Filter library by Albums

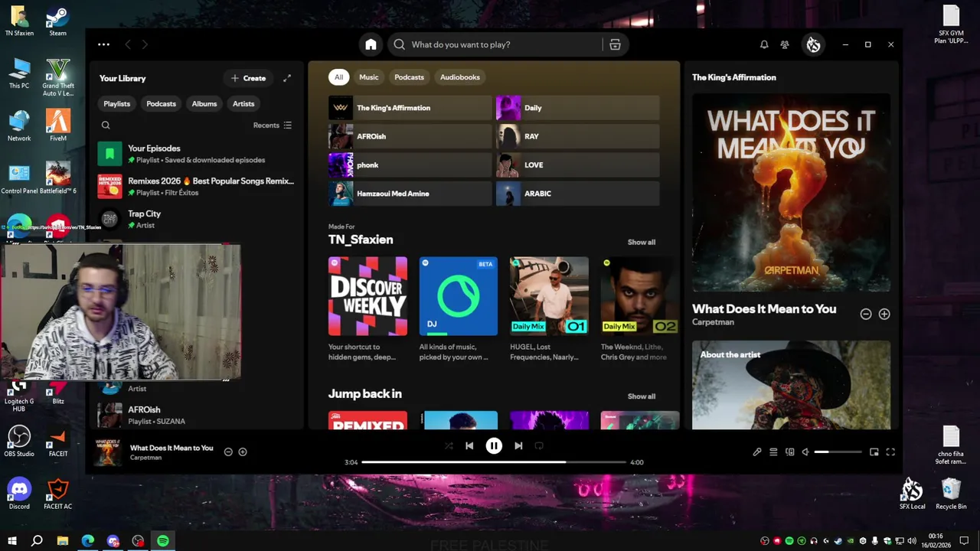pos(204,104)
